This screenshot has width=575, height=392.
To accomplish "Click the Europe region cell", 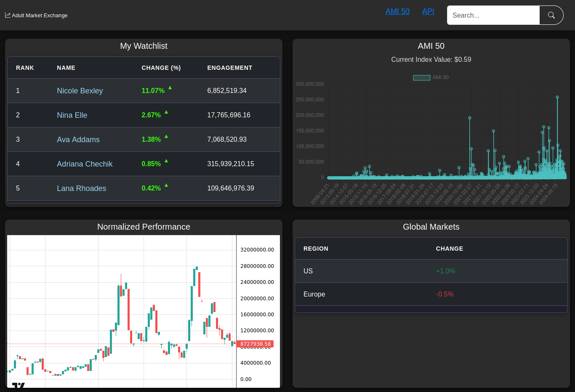I will coord(314,294).
